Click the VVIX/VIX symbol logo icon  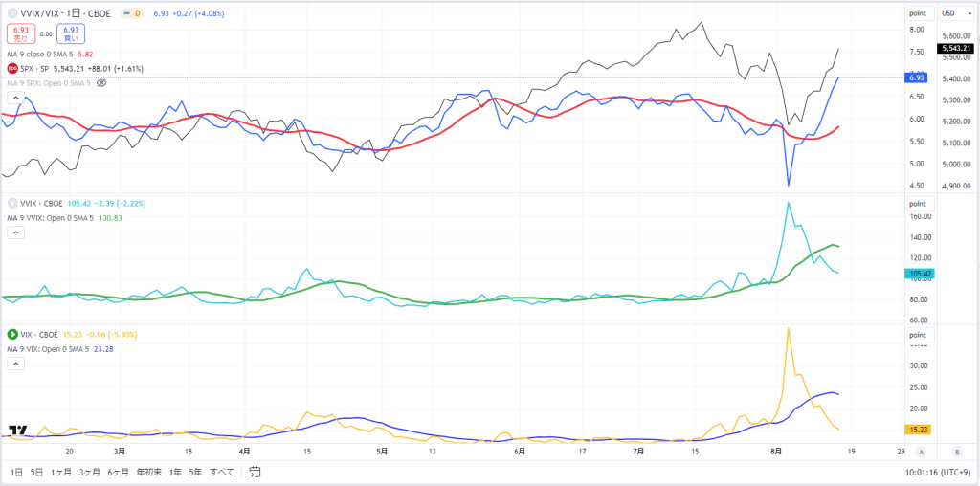pos(11,13)
